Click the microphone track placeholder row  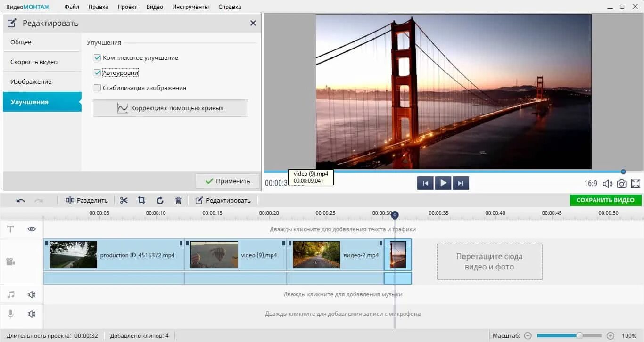[343, 314]
